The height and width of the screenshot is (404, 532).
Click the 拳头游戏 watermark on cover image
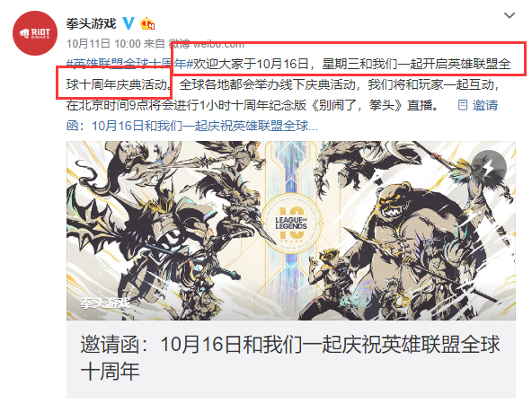105,303
